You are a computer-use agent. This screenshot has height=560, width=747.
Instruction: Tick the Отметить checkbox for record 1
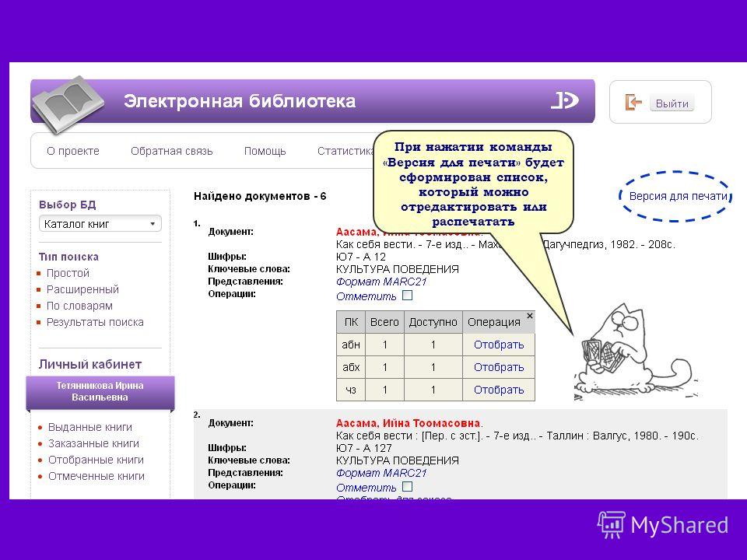coord(407,296)
